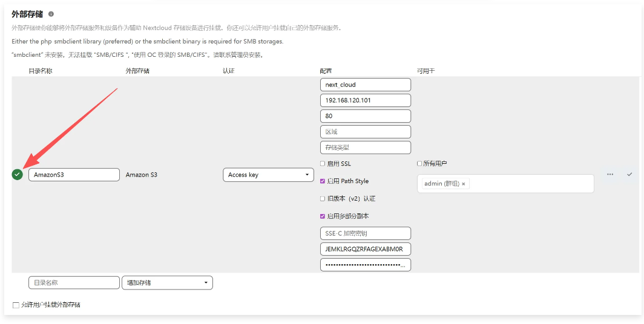Uncheck the 启用多部分副本 checkbox
This screenshot has width=644, height=324.
[x=323, y=216]
